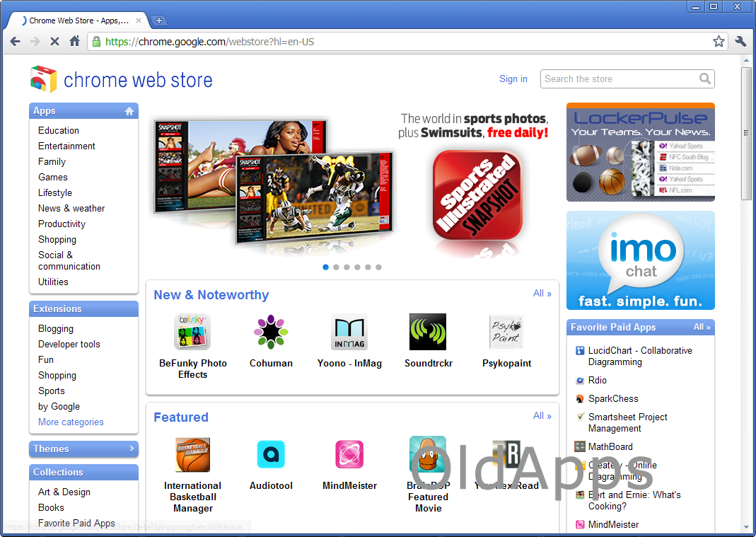Expand the Themes section arrow
The height and width of the screenshot is (537, 756).
[132, 449]
